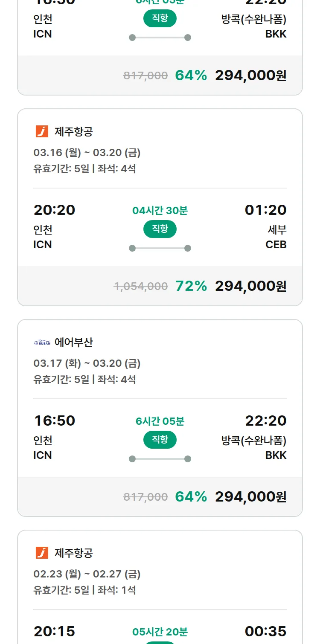320x644 pixels.
Task: Tap the 직항 badge on the Cebu flight
Action: tap(160, 229)
